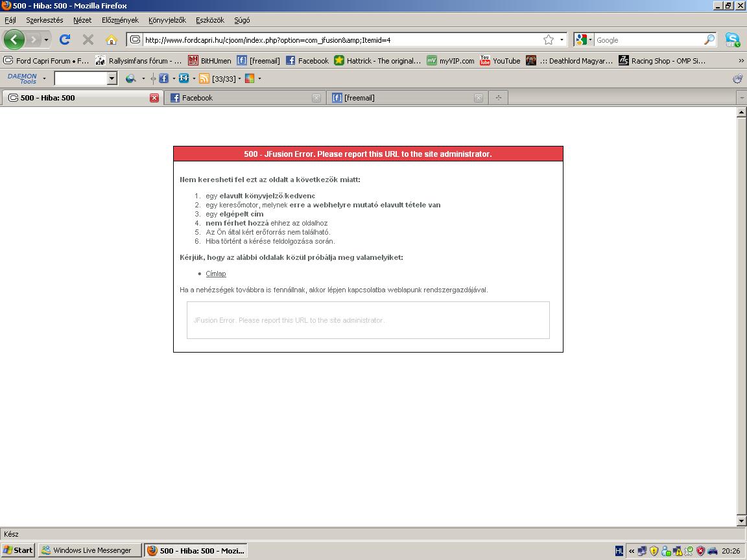The height and width of the screenshot is (560, 747).
Task: Click the Facebook icon in the DAEMON Tools toolbar
Action: click(x=163, y=78)
